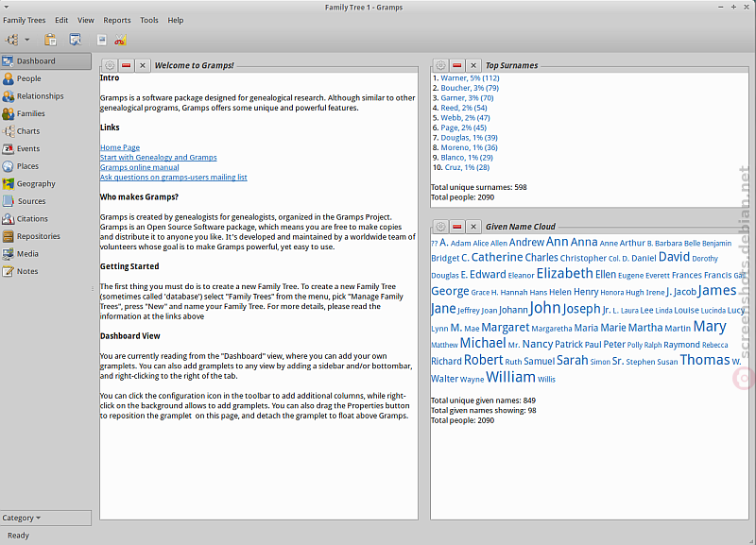756x545 pixels.
Task: Open the Relationships view
Action: point(45,96)
